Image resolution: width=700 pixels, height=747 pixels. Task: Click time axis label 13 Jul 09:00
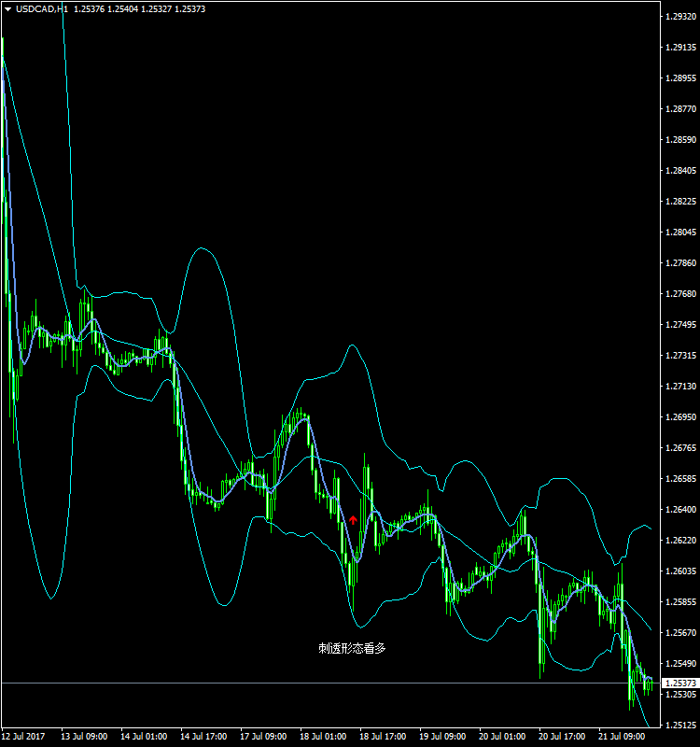coord(84,737)
